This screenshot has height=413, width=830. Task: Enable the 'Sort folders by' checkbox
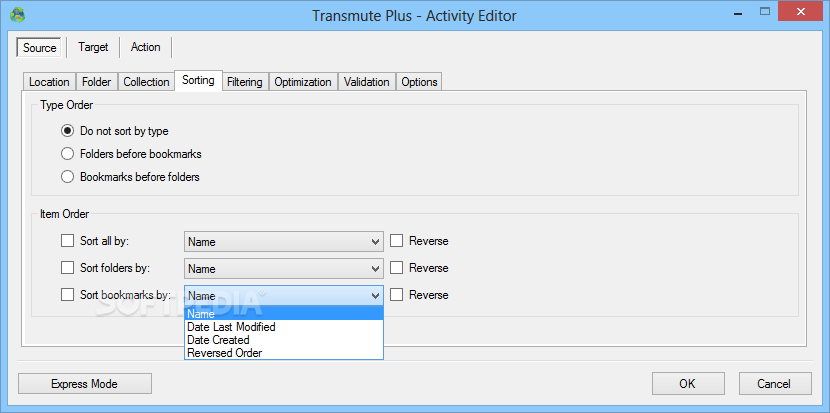click(x=67, y=268)
